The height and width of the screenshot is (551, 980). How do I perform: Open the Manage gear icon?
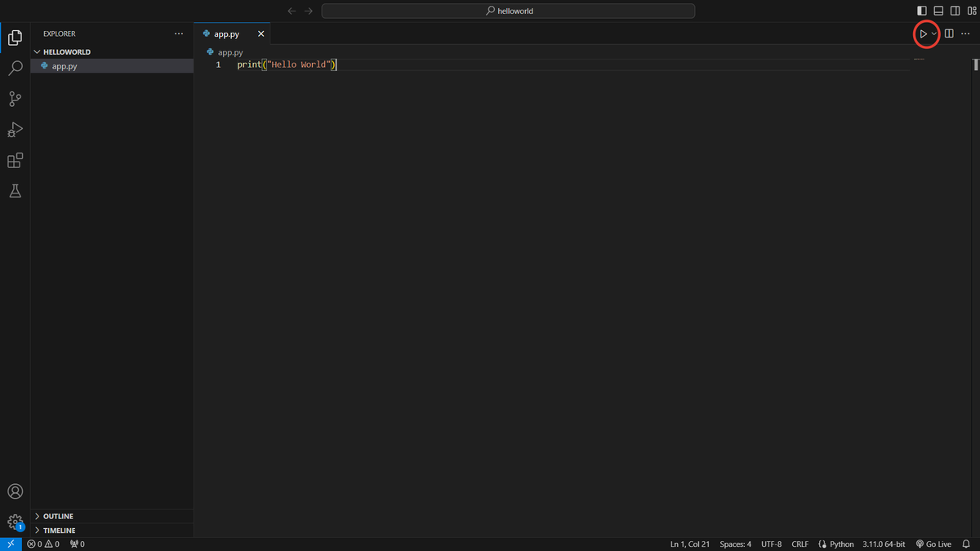pos(15,522)
